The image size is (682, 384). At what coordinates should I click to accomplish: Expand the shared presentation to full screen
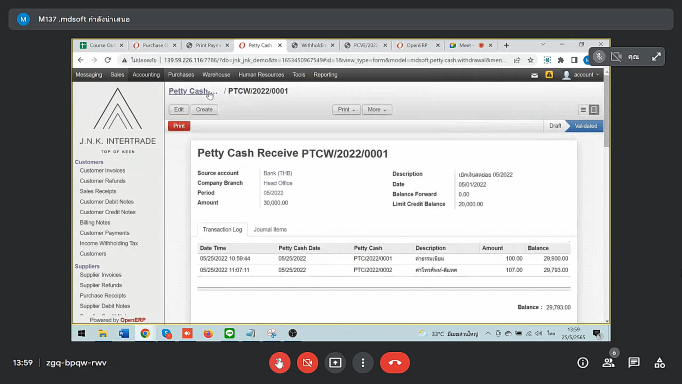point(656,57)
